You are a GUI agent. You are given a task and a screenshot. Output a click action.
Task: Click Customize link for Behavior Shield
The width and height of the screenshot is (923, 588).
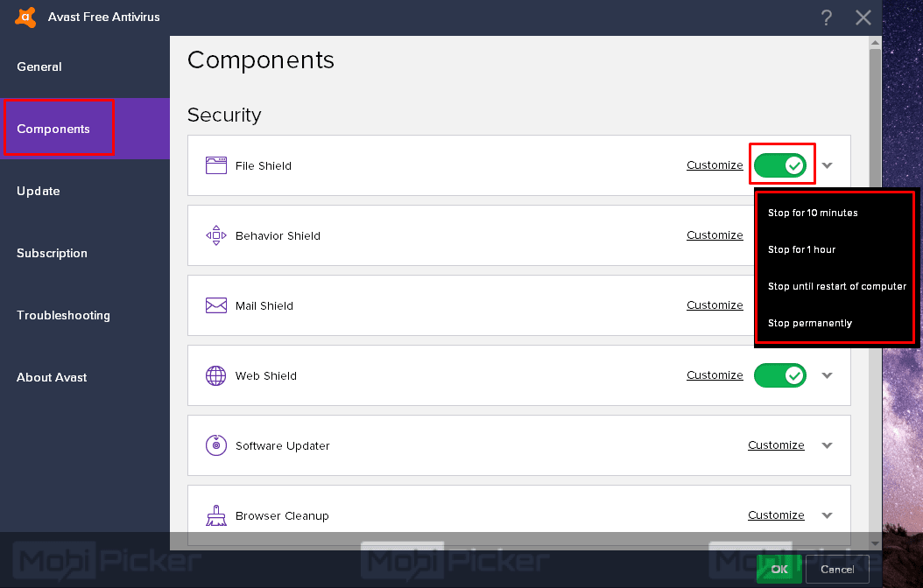(x=715, y=235)
